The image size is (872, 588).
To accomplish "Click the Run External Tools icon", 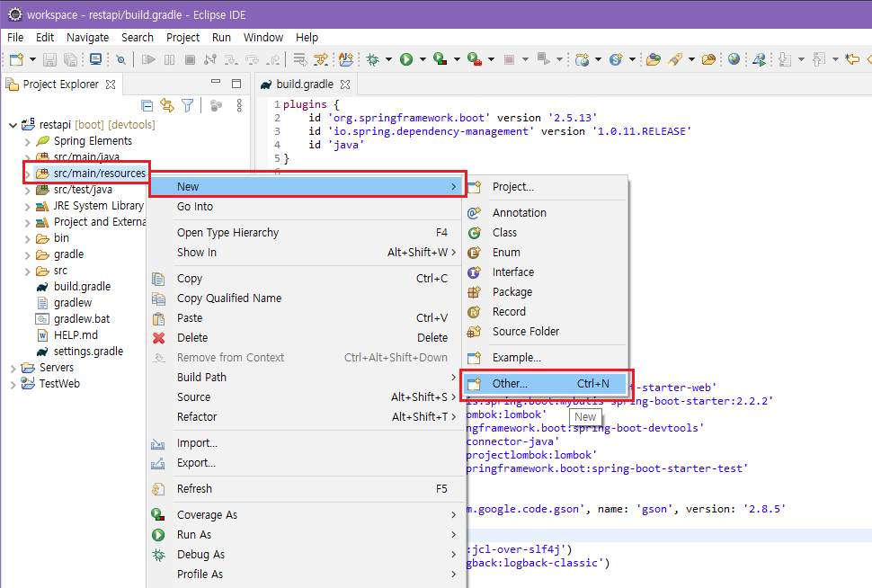I will (x=475, y=59).
